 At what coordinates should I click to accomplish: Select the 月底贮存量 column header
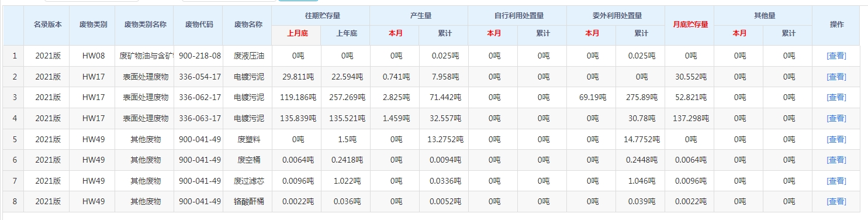click(690, 25)
